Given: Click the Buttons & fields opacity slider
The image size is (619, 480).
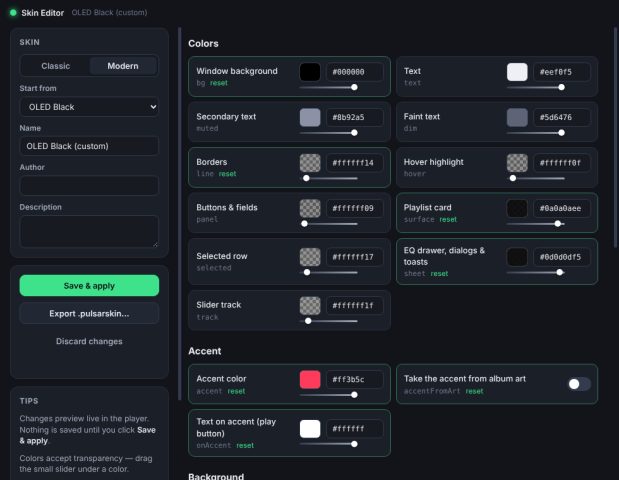Looking at the screenshot, I should click(x=328, y=224).
